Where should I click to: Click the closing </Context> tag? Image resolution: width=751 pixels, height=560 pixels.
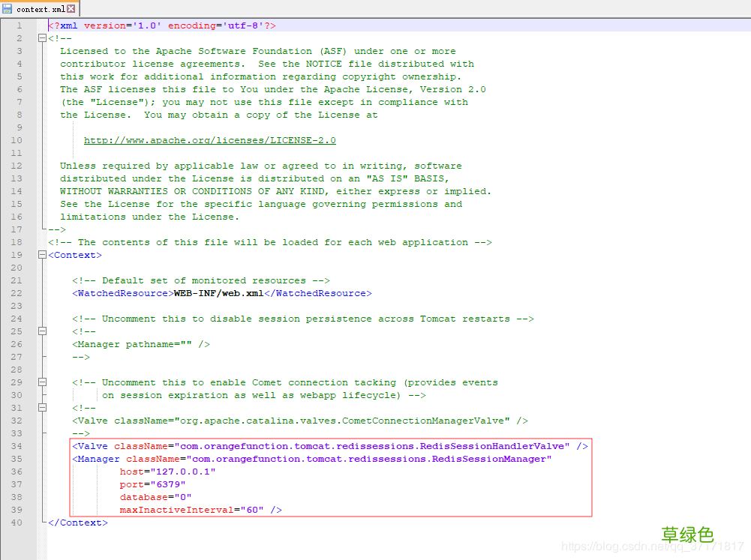coord(78,523)
